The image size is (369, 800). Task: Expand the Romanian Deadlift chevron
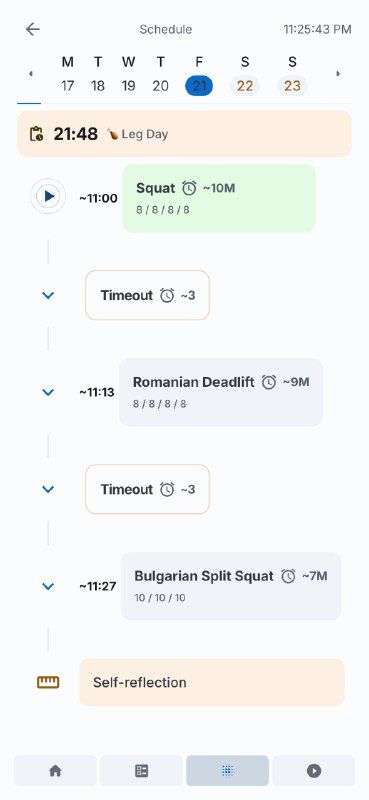pos(48,392)
